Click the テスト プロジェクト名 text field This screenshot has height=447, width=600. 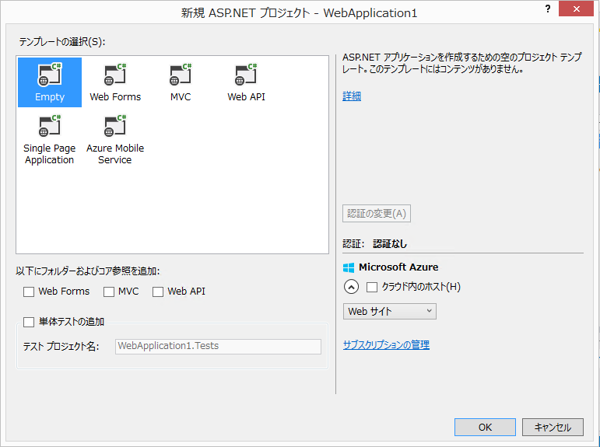217,346
